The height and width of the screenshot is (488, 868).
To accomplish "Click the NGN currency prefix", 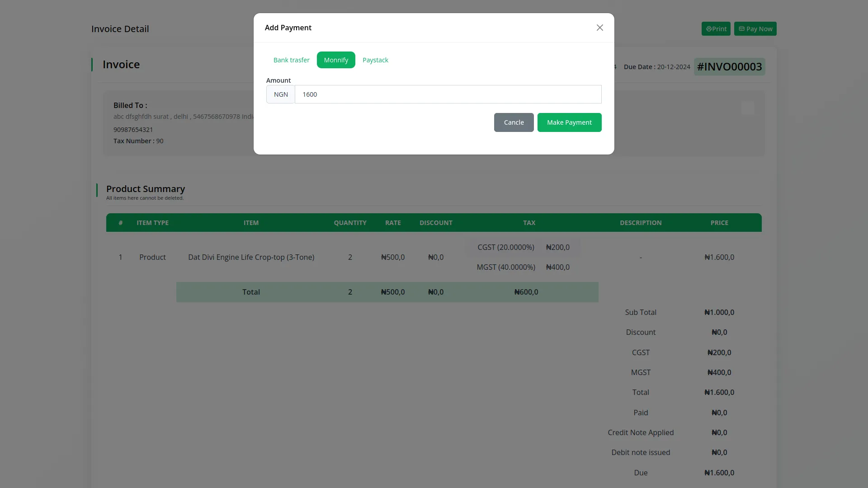I will pyautogui.click(x=281, y=94).
